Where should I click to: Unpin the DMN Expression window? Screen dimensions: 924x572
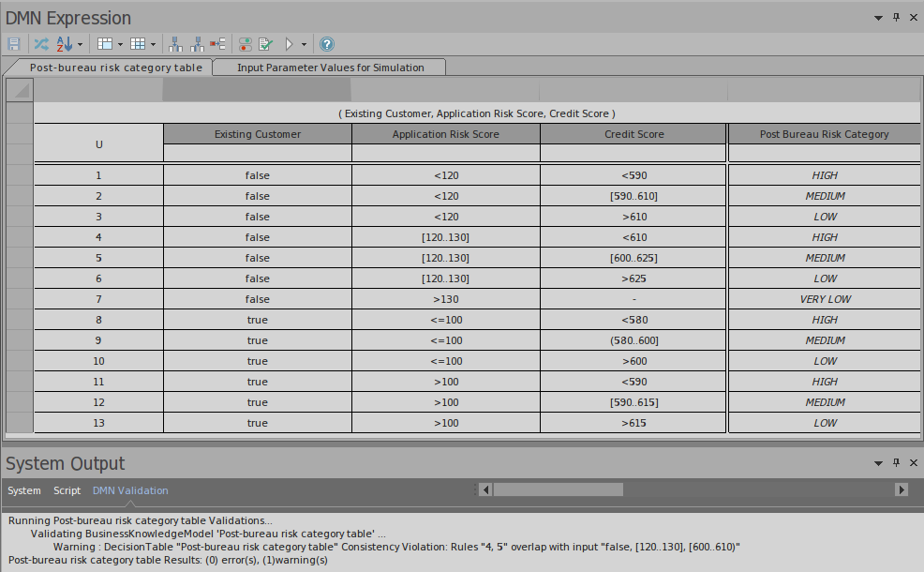(x=897, y=17)
